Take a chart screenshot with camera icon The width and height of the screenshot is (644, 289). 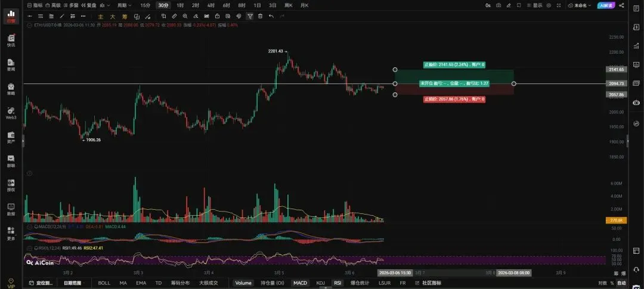(x=498, y=5)
